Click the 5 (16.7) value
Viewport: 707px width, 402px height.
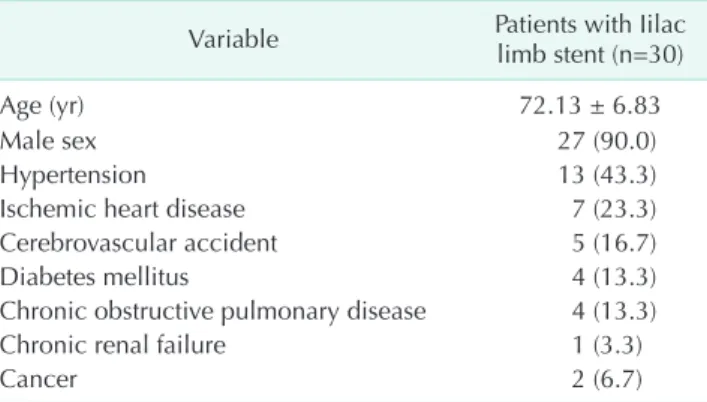coord(614,243)
